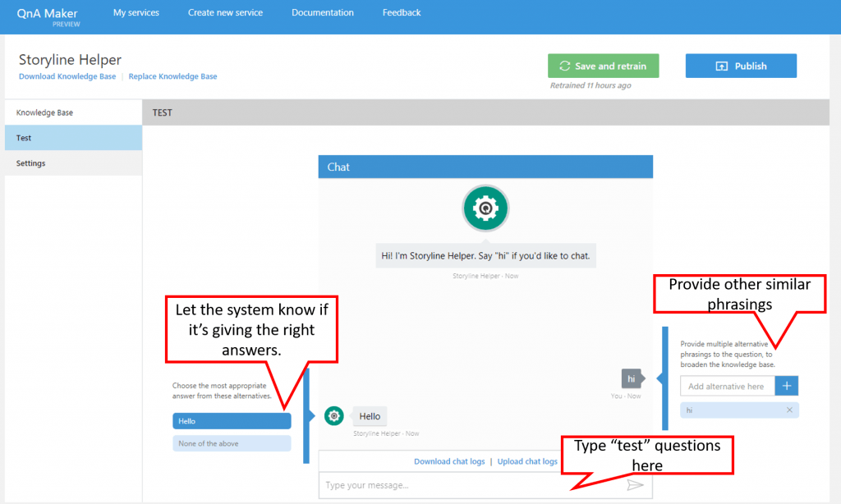Viewport: 841px width, 504px height.
Task: Click Replace Knowledge Base
Action: point(172,76)
